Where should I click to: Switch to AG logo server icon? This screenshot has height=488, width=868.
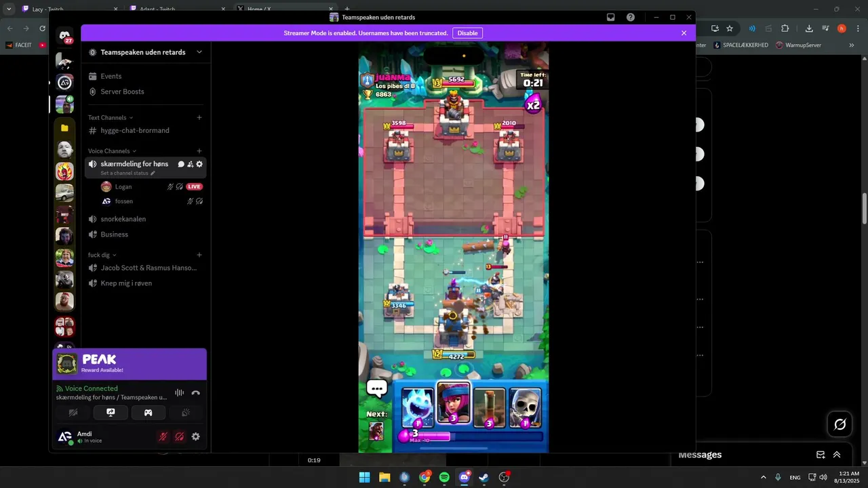tap(64, 83)
